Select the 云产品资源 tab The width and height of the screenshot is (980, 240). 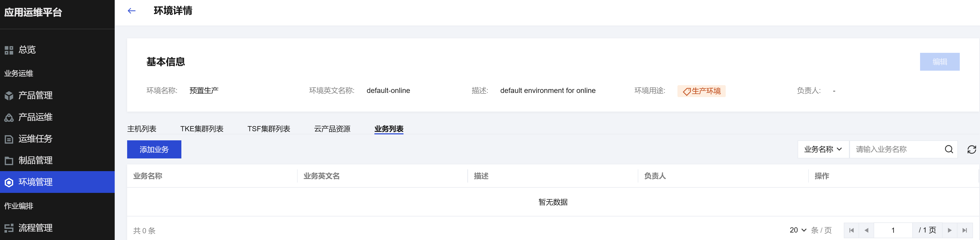[x=332, y=129]
